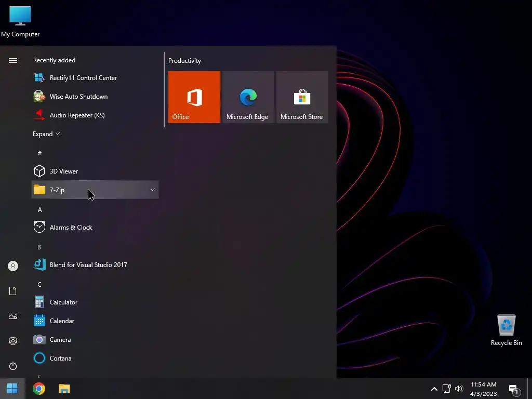532x399 pixels.
Task: Expand the 7-Zip folder chevron
Action: coord(153,190)
